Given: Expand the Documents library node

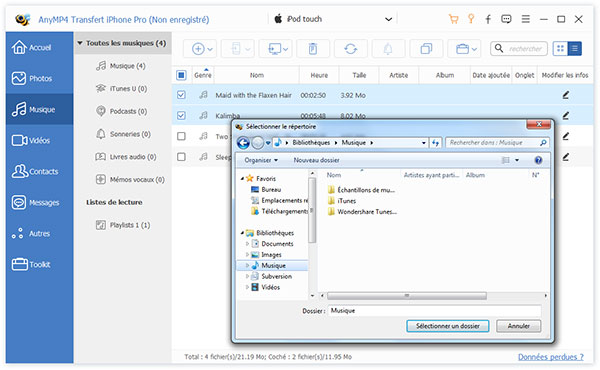Looking at the screenshot, I should pos(247,244).
